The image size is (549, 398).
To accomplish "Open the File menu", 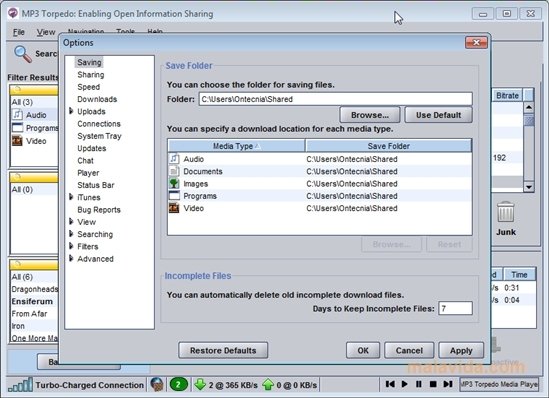I will tap(19, 32).
